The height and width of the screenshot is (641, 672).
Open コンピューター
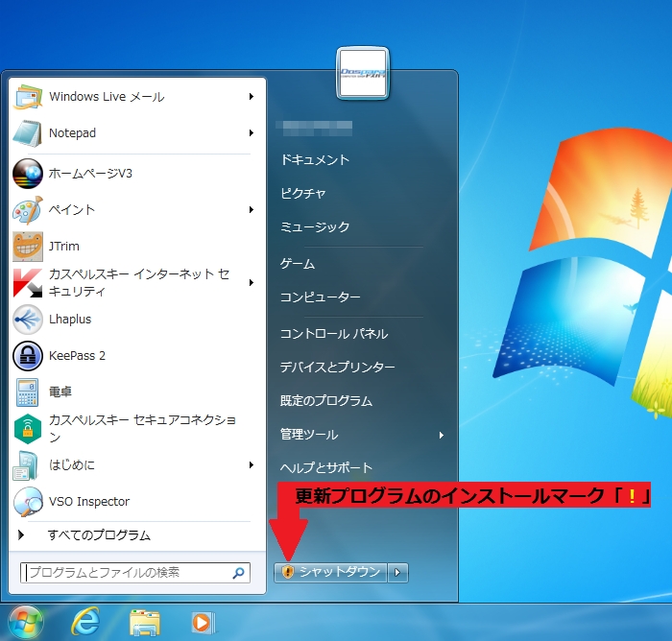320,297
